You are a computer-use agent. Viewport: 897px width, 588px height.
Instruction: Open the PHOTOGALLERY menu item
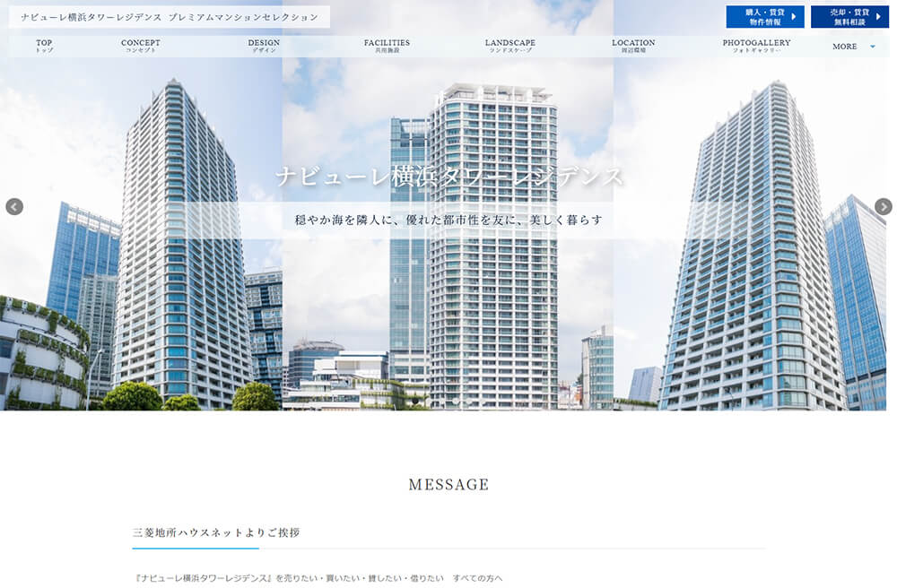(x=756, y=46)
